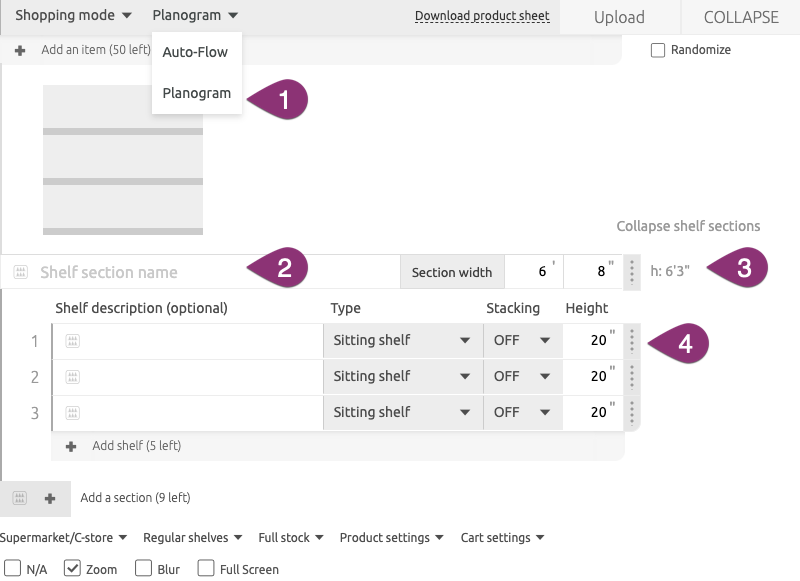Click section width inches field showing 8
Viewport: 800px width, 581px height.
coord(593,272)
